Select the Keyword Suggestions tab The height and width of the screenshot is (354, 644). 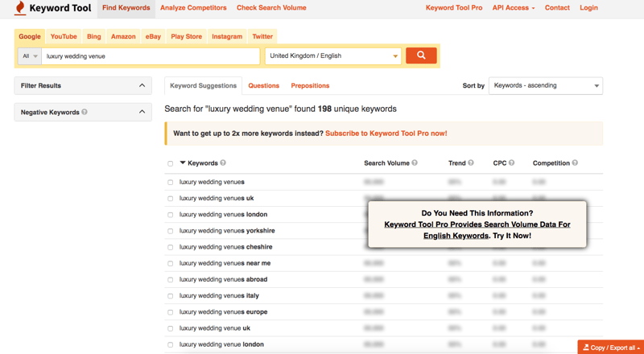(x=204, y=86)
